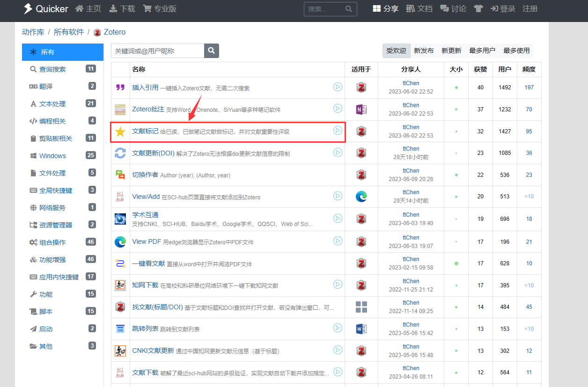Open the 主页 nav item
Viewport: 588px width, 387px height.
coord(88,8)
